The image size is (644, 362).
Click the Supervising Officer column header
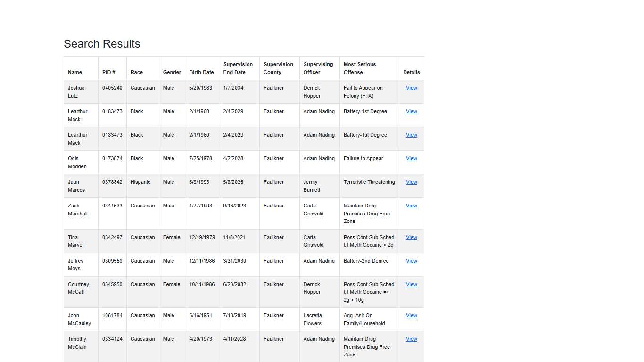pos(318,68)
